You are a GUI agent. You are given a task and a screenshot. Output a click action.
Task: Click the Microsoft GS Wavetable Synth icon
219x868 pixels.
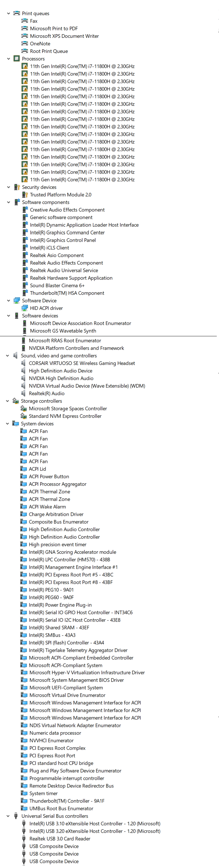click(25, 331)
